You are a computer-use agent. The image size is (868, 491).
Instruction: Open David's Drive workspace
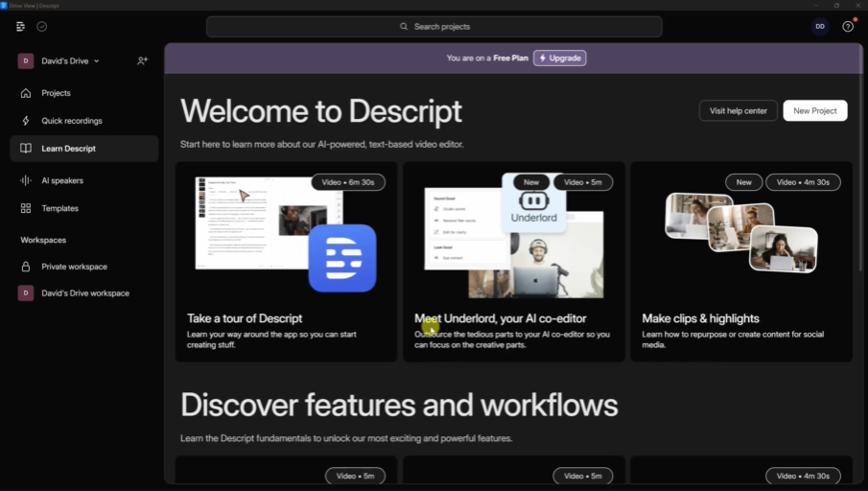[x=84, y=292]
